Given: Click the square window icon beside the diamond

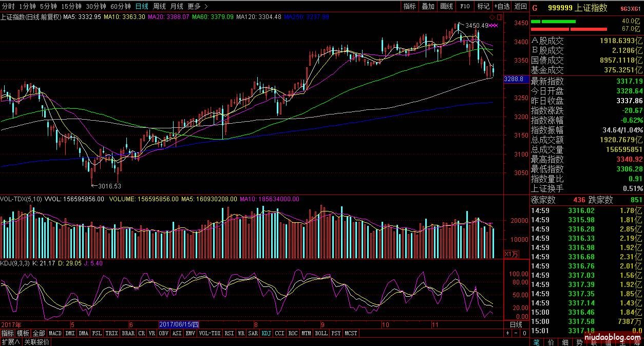Looking at the screenshot, I should pos(499,17).
